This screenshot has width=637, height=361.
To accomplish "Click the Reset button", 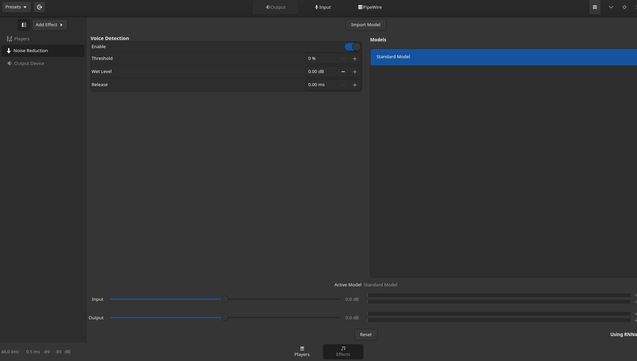I will click(366, 335).
